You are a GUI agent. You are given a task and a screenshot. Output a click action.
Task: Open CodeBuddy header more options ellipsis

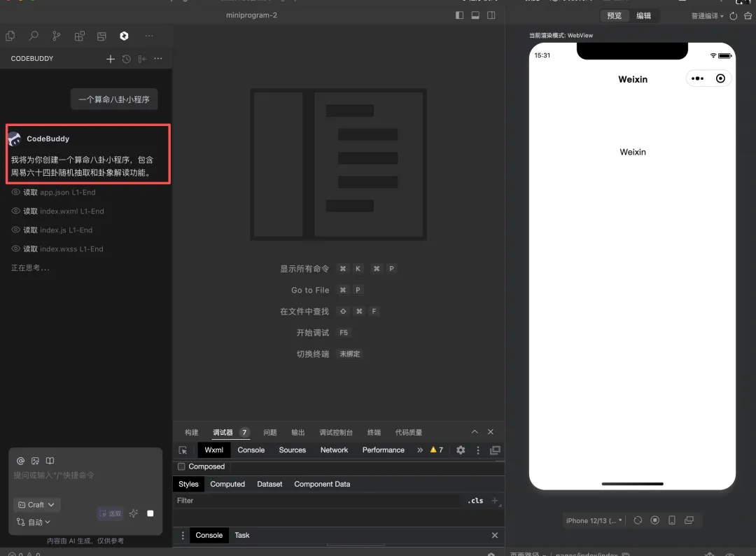tap(158, 59)
